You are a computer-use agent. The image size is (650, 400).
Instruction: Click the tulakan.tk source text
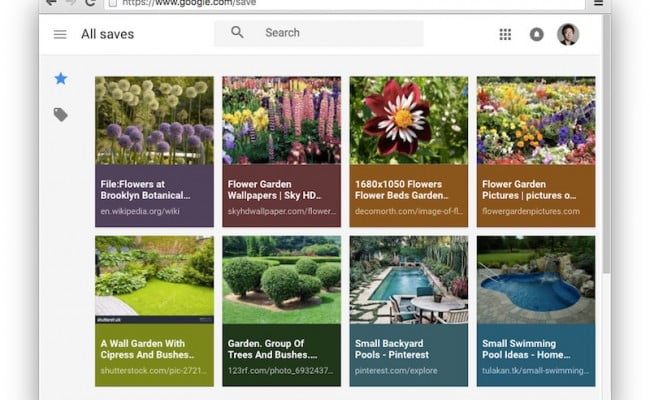pyautogui.click(x=536, y=371)
